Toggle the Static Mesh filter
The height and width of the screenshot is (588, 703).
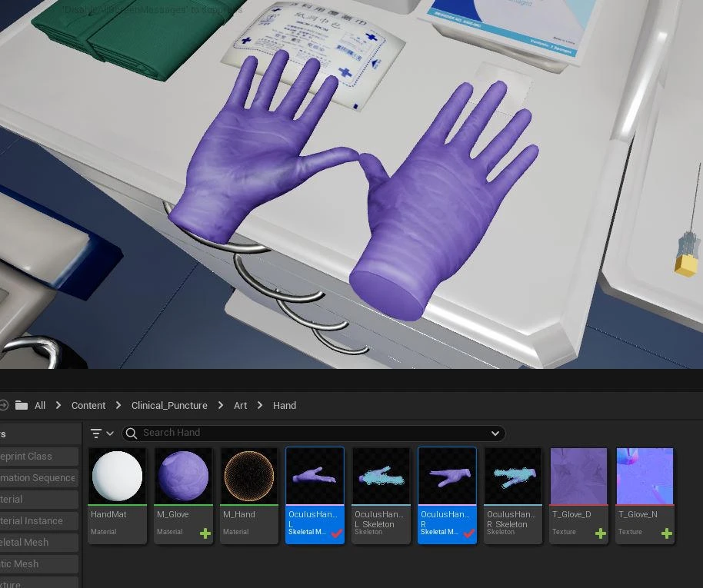tap(39, 564)
